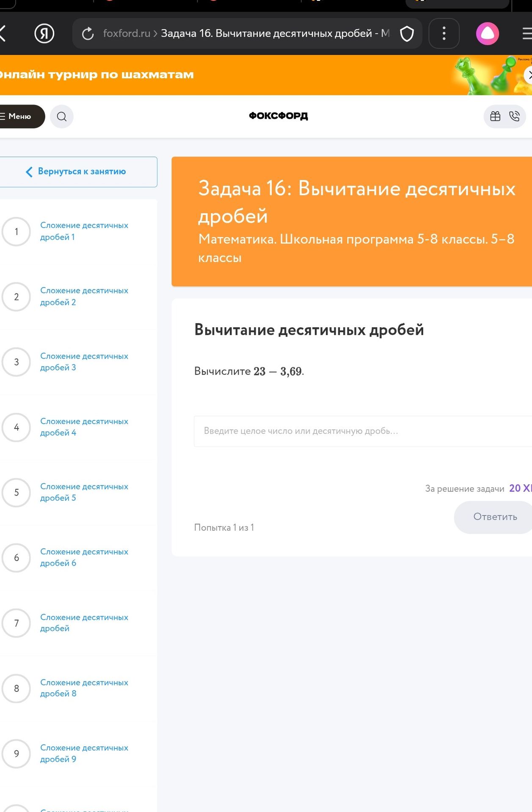532x812 pixels.
Task: Select numbered circle 9 in task list
Action: [x=17, y=753]
